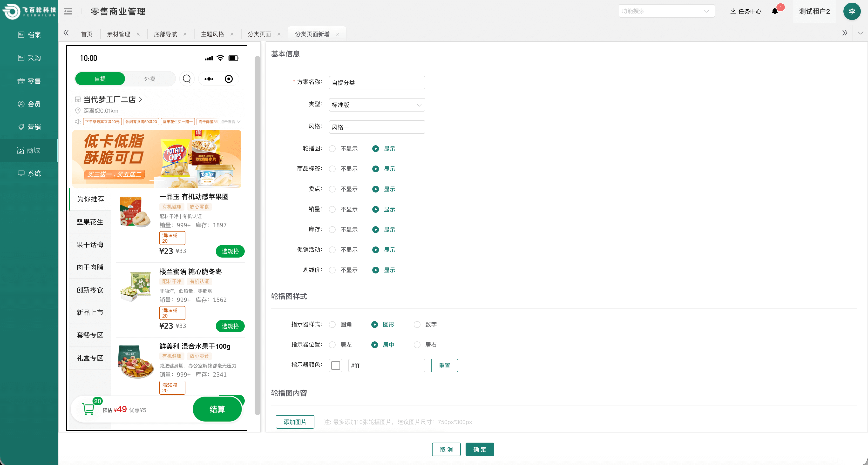Click the 确定 confirm button

point(480,449)
